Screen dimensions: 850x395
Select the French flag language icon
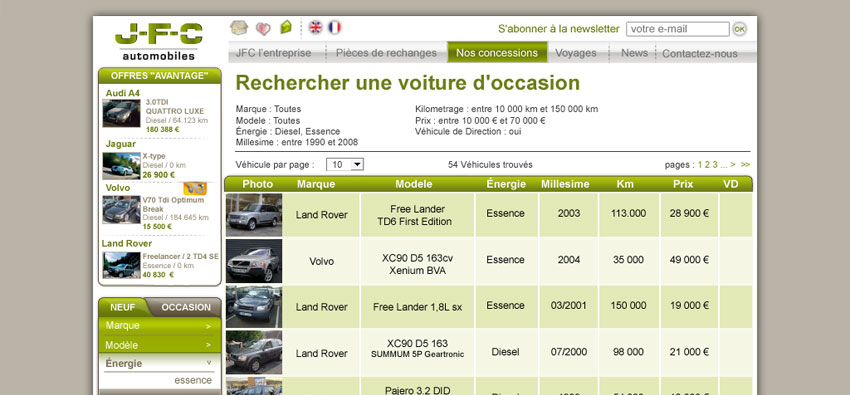[x=334, y=27]
